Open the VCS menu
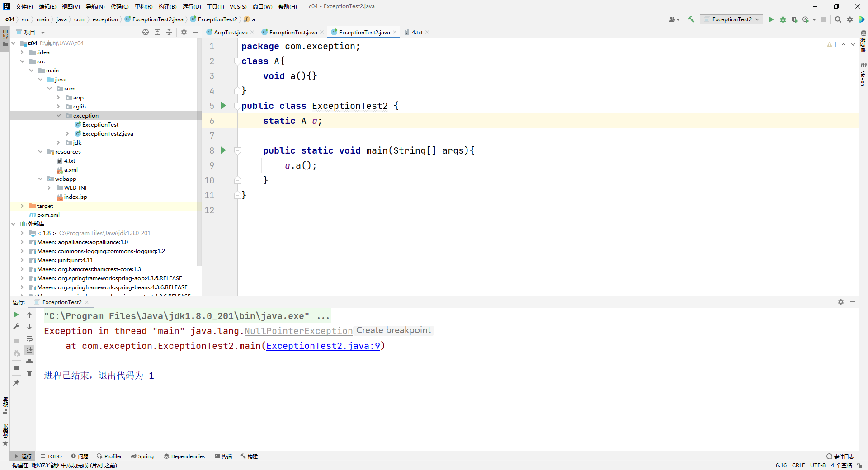This screenshot has height=470, width=868. [x=238, y=6]
